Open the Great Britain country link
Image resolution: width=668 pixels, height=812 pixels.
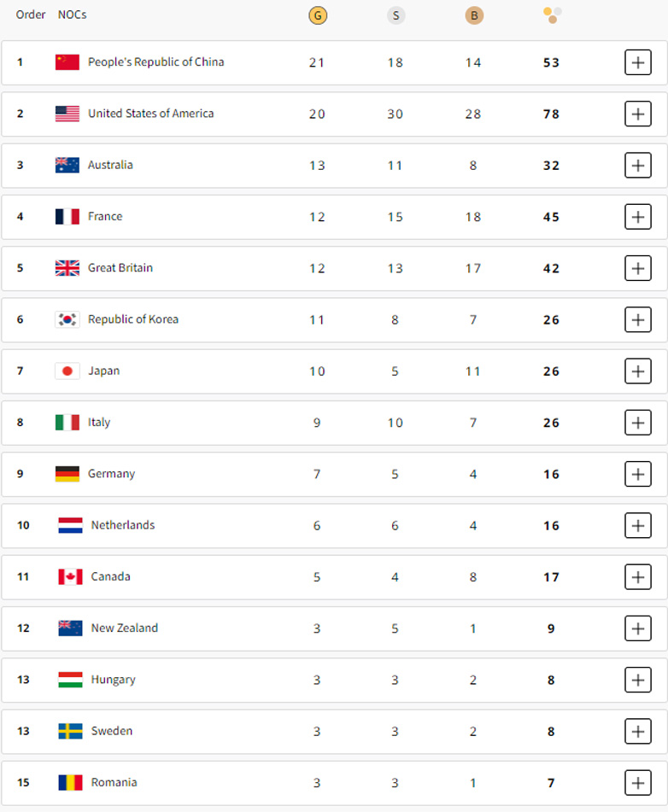coord(120,268)
